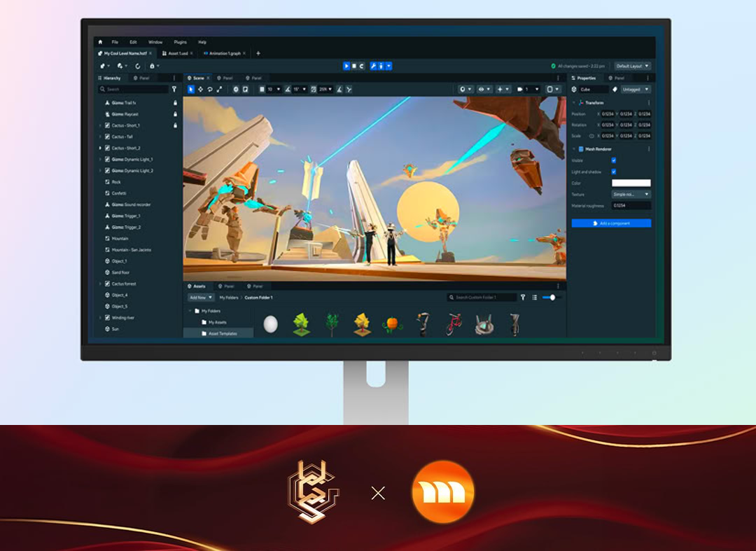The height and width of the screenshot is (551, 756).
Task: Click My Folders in the Assets breadcrumb
Action: point(228,298)
